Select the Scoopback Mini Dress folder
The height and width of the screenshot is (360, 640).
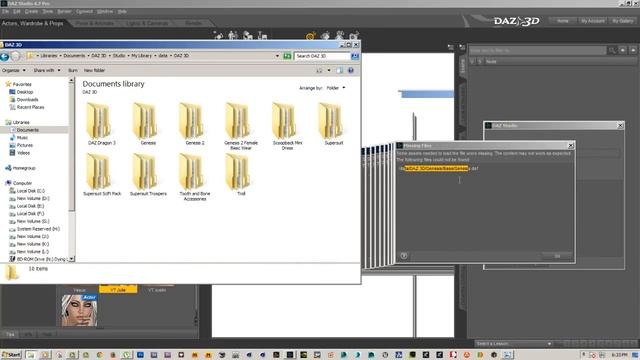(287, 126)
